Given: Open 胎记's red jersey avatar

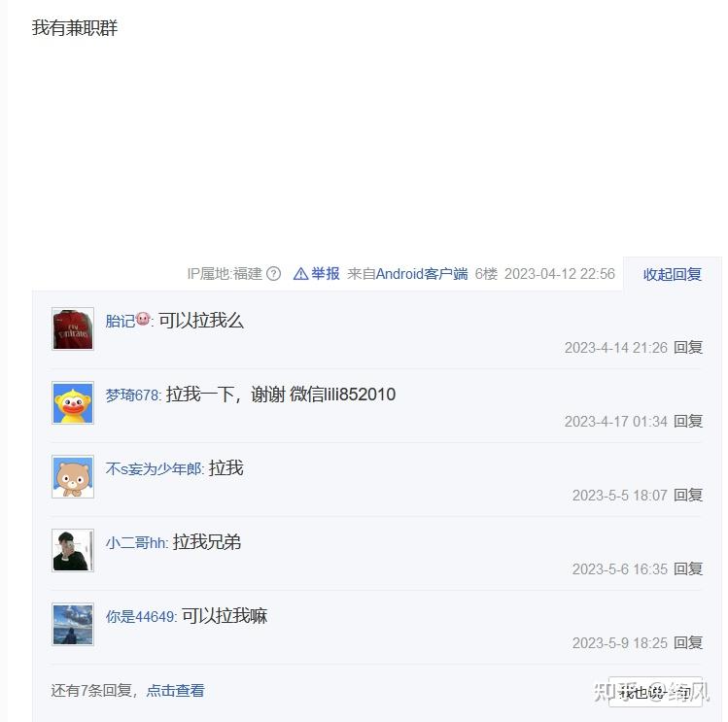Looking at the screenshot, I should (x=73, y=328).
